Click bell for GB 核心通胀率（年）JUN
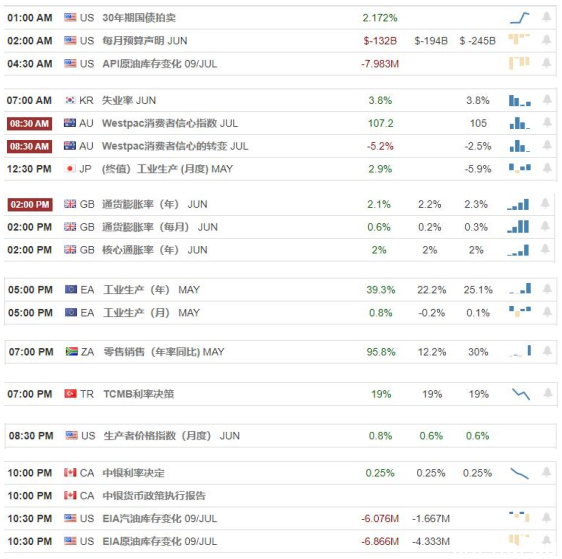Viewport: 562px width, 559px height. pyautogui.click(x=545, y=249)
